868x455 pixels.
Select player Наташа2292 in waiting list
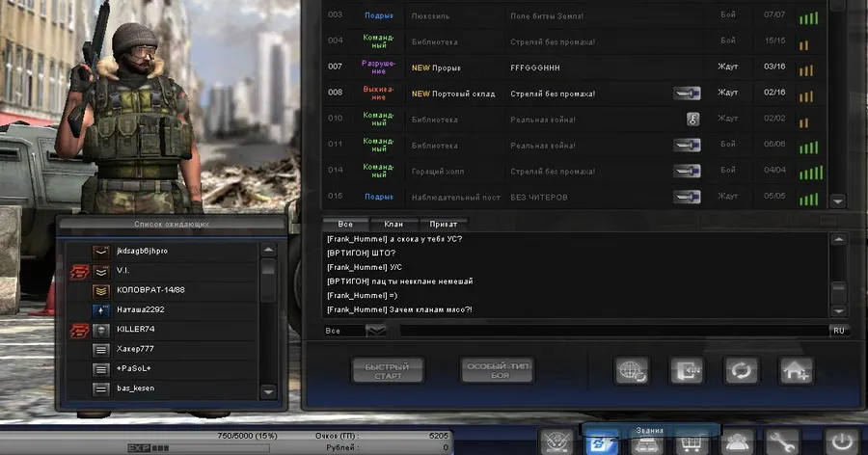162,310
